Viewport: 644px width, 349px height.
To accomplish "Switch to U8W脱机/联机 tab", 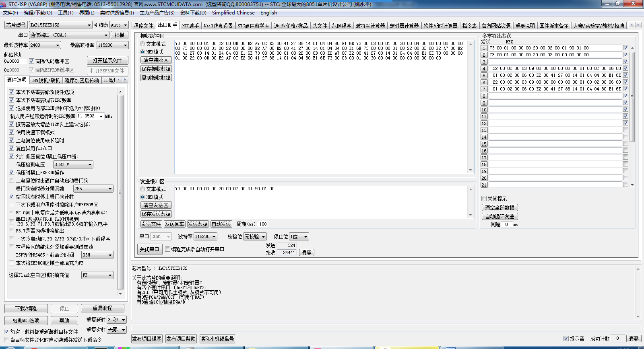I will [x=45, y=80].
